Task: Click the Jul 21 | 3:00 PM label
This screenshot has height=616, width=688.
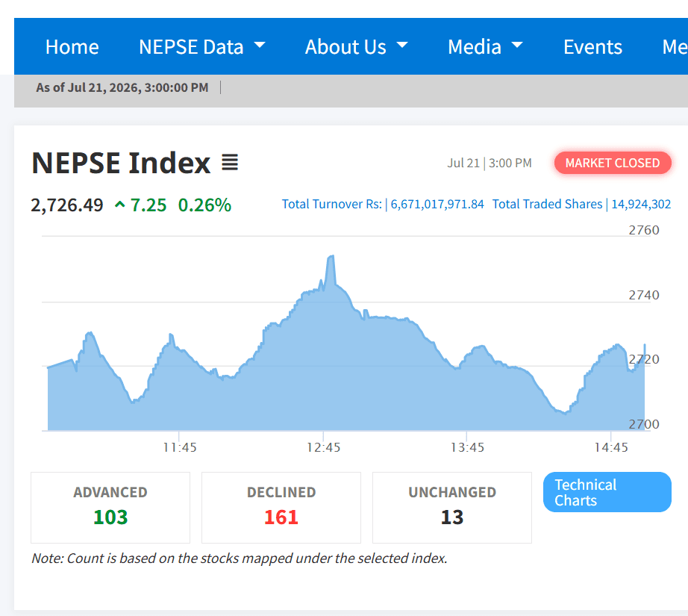Action: click(490, 164)
